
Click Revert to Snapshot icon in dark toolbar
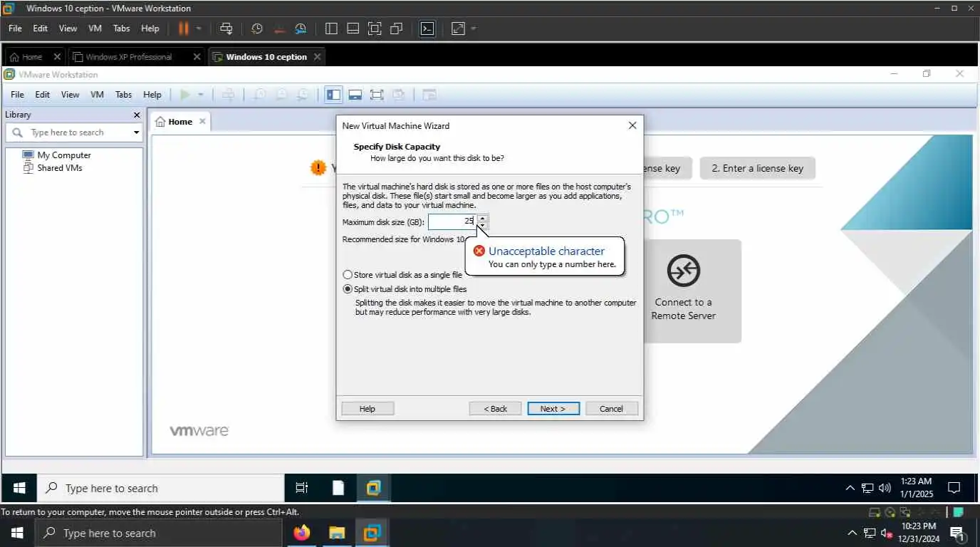(x=279, y=28)
